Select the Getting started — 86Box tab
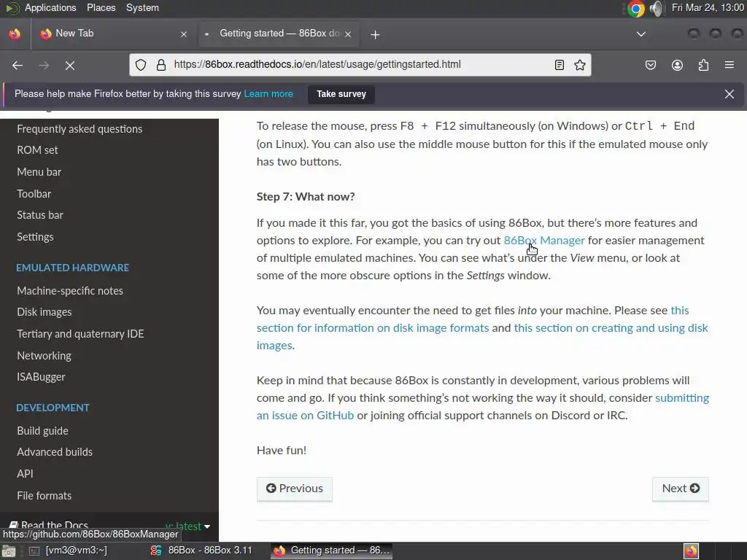The height and width of the screenshot is (560, 747). point(279,34)
